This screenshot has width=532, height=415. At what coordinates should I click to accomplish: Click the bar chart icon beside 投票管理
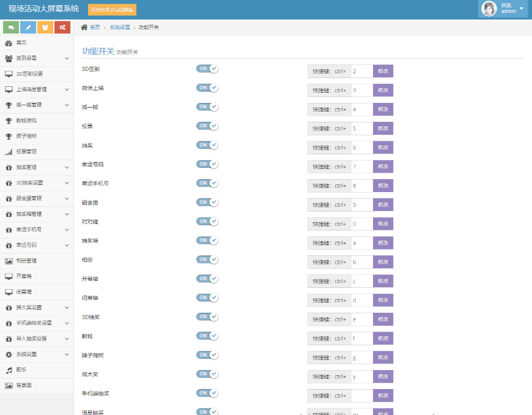(x=9, y=152)
